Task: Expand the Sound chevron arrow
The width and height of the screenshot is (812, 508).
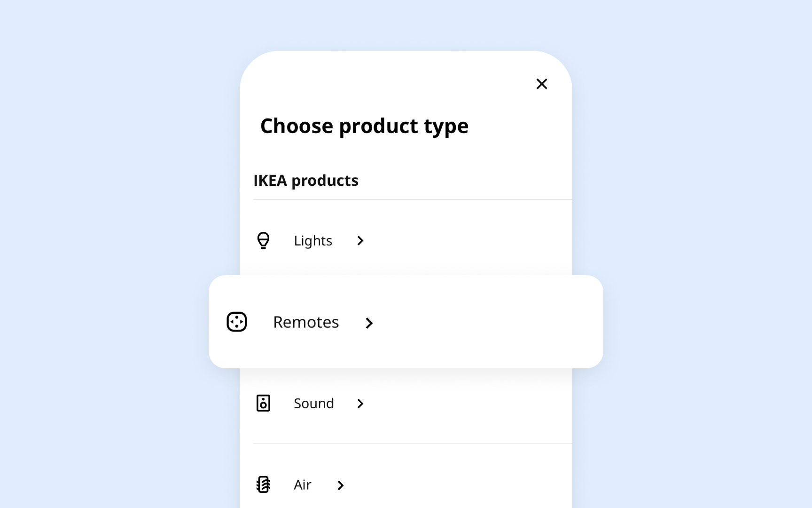Action: click(x=360, y=404)
